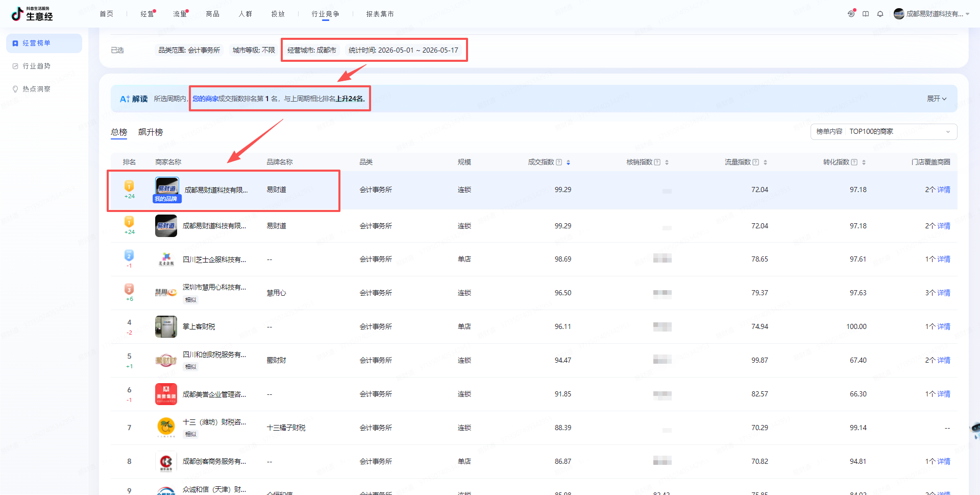980x495 pixels.
Task: Click the rank 3 bronze medal badge
Action: click(x=129, y=289)
